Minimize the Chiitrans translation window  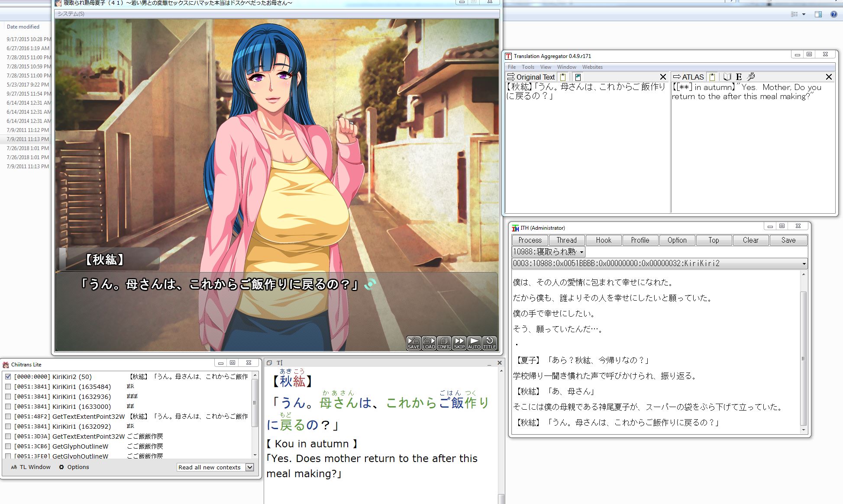point(489,364)
